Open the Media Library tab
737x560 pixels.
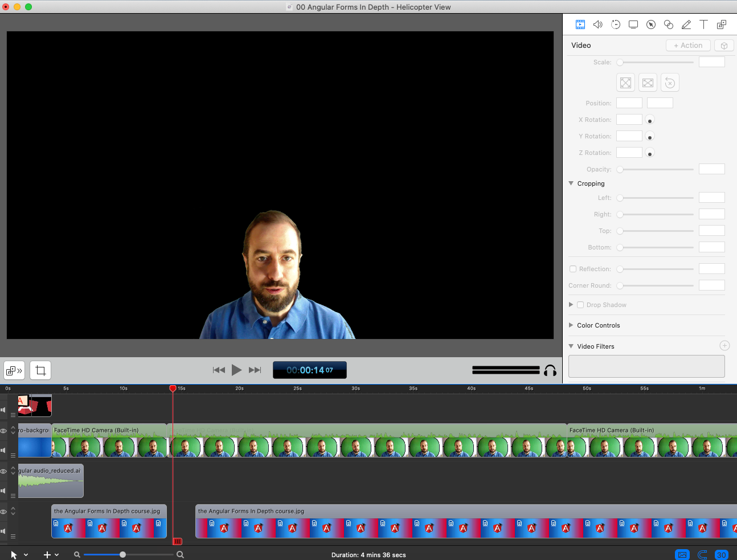(x=722, y=24)
